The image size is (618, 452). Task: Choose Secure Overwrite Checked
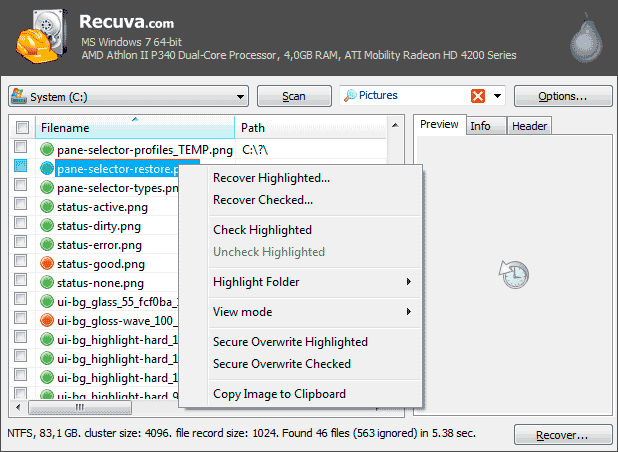tap(282, 364)
